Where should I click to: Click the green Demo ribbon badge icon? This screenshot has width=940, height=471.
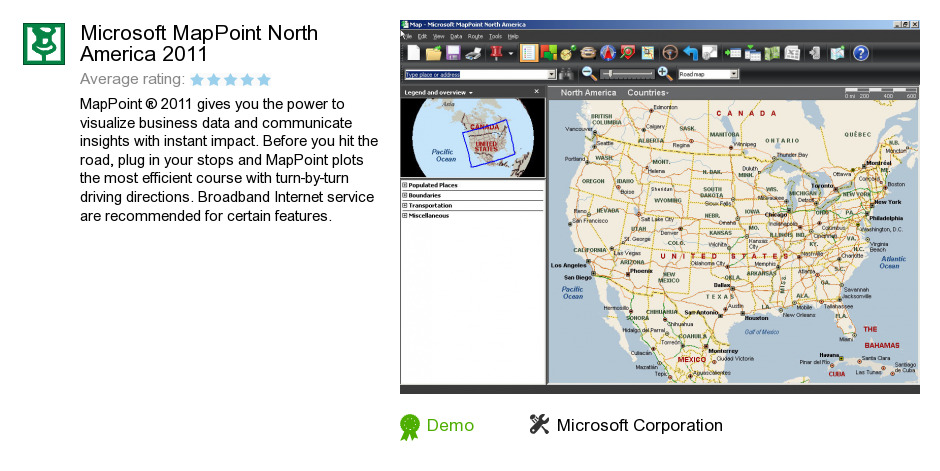[x=410, y=427]
